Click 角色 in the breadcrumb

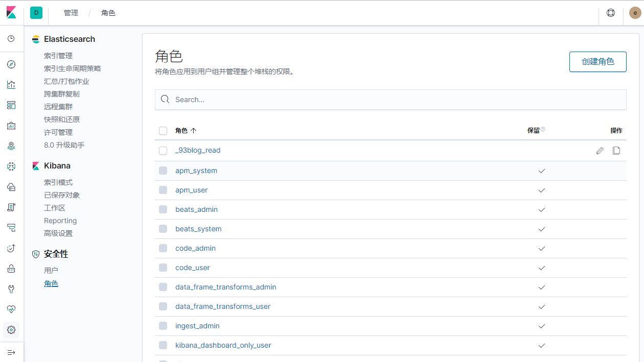(x=108, y=13)
